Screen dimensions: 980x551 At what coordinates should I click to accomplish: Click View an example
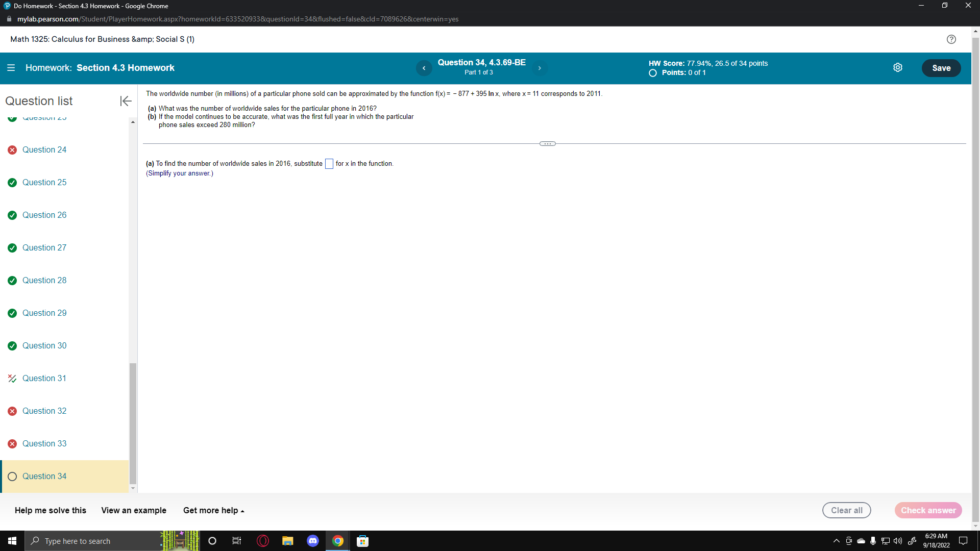(134, 510)
